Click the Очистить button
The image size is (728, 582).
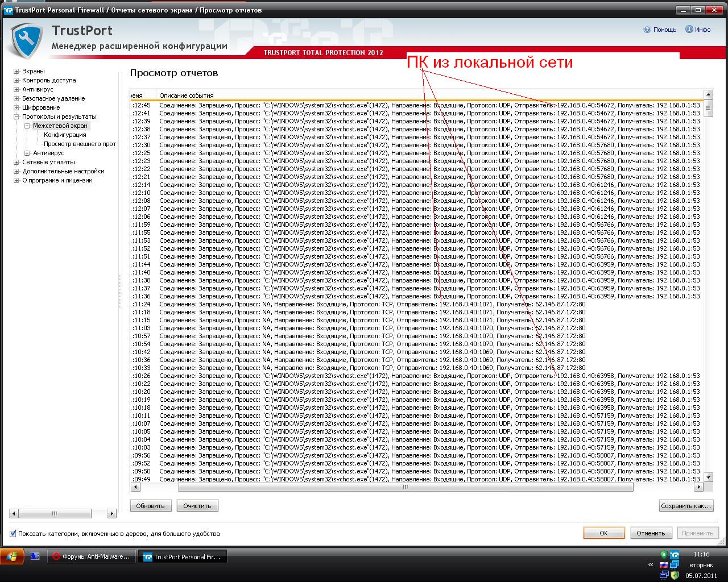click(x=197, y=506)
